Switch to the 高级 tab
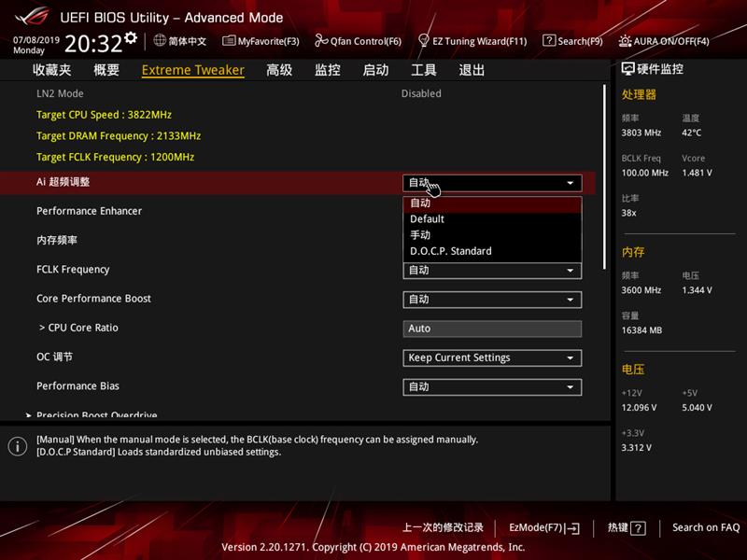747x560 pixels. (x=281, y=70)
